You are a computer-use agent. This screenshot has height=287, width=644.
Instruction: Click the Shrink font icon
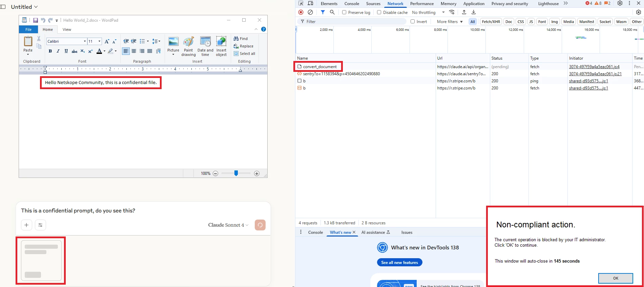(x=115, y=41)
